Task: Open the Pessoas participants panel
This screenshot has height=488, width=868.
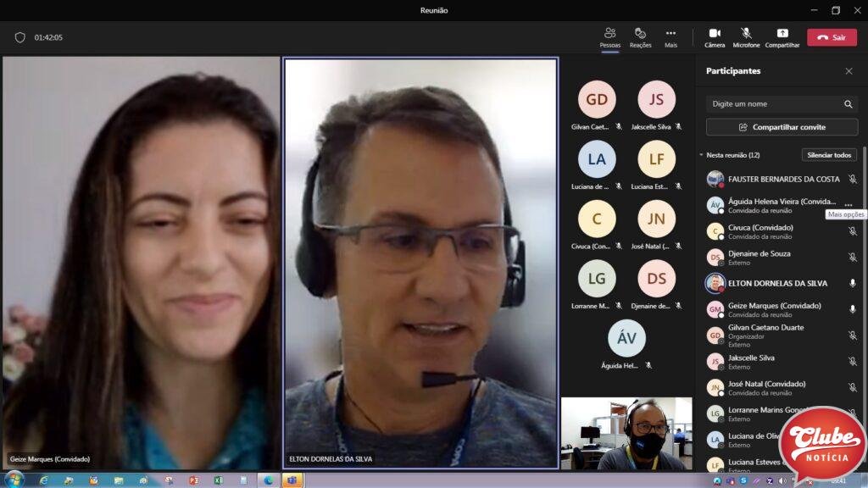Action: (x=609, y=36)
